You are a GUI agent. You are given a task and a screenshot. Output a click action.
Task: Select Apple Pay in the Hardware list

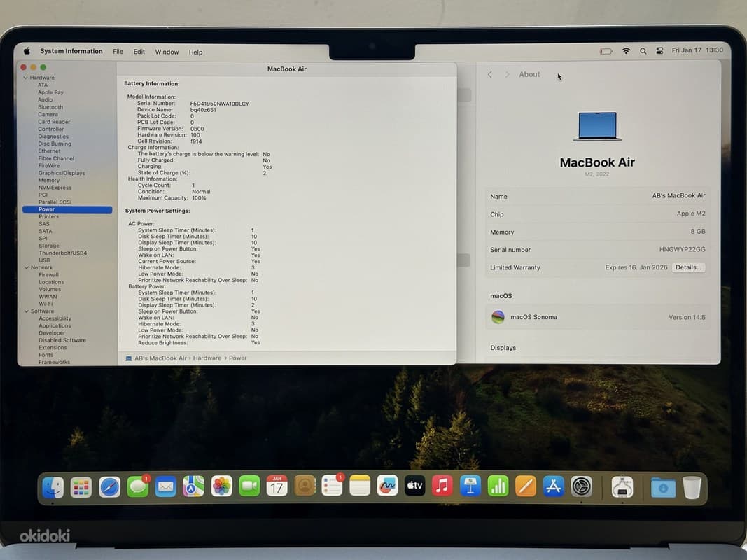[x=50, y=92]
